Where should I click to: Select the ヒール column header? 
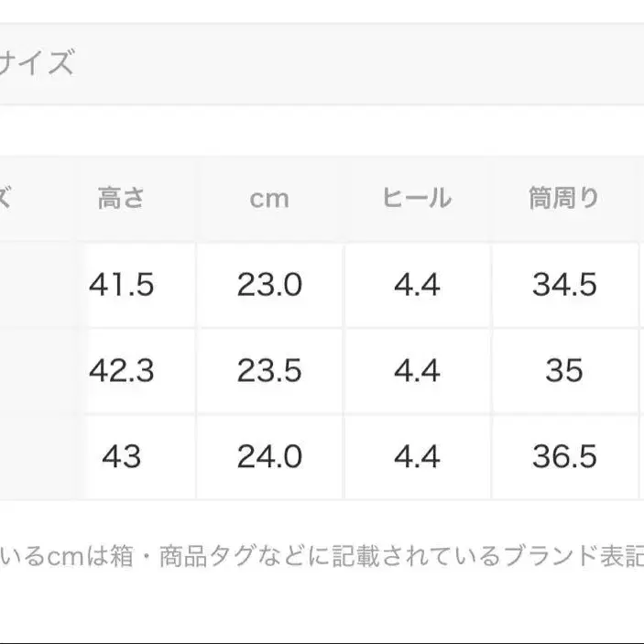(x=417, y=198)
